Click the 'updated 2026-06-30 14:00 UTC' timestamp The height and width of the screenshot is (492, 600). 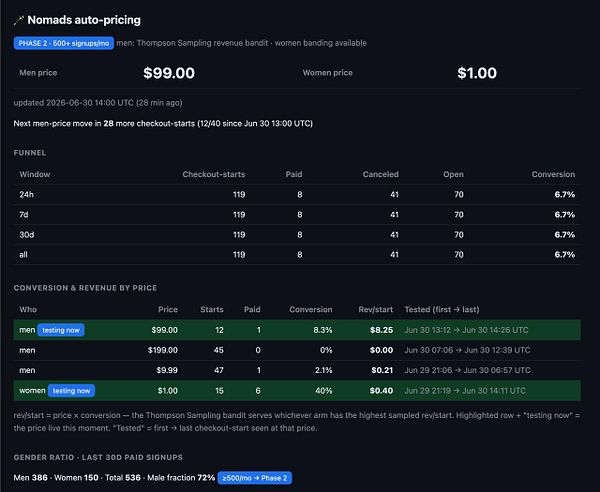[x=98, y=103]
